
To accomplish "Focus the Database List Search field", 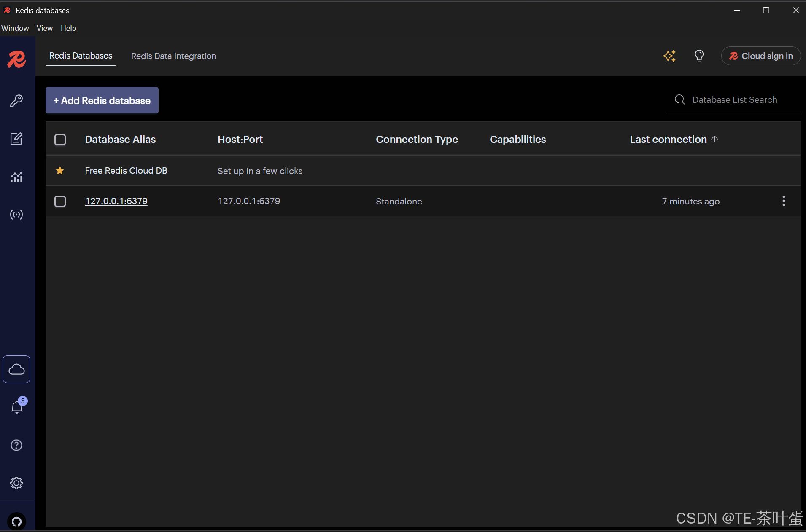I will (734, 100).
